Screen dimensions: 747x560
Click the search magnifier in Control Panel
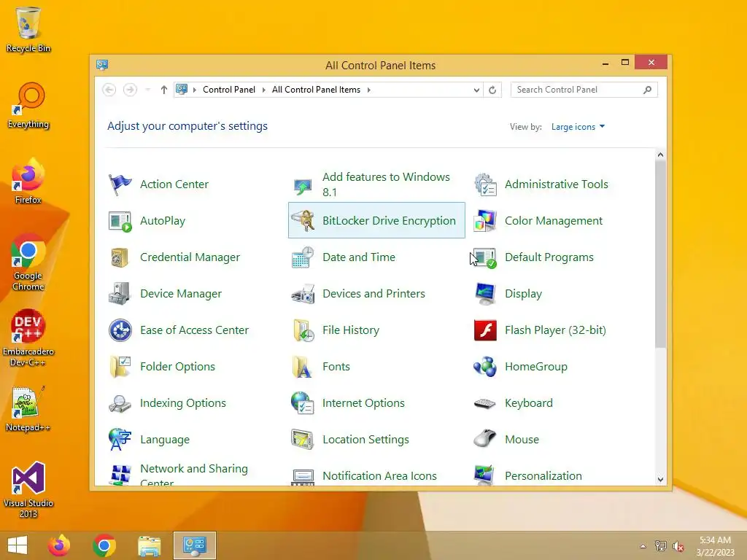pyautogui.click(x=647, y=90)
